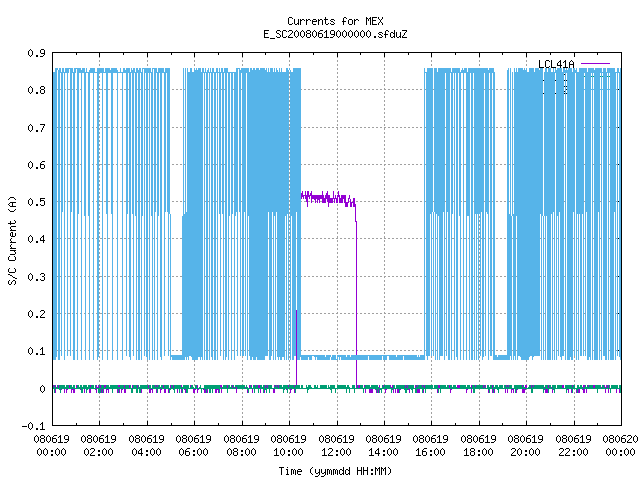Click the x-axis time label '22:00'

(573, 452)
